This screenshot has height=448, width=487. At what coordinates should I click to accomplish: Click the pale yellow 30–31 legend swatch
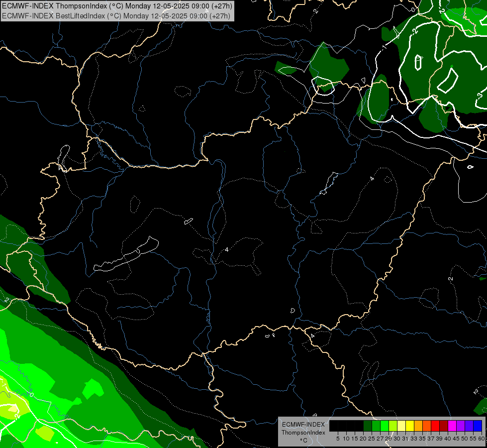click(401, 426)
